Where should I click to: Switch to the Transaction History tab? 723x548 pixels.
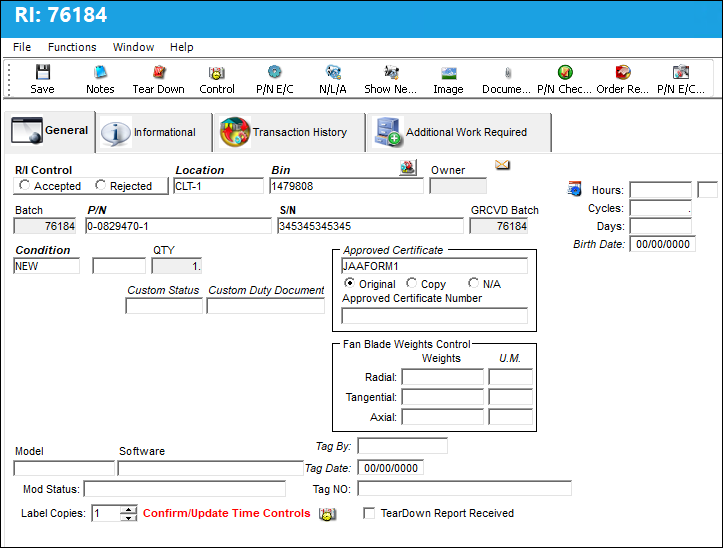(x=290, y=132)
